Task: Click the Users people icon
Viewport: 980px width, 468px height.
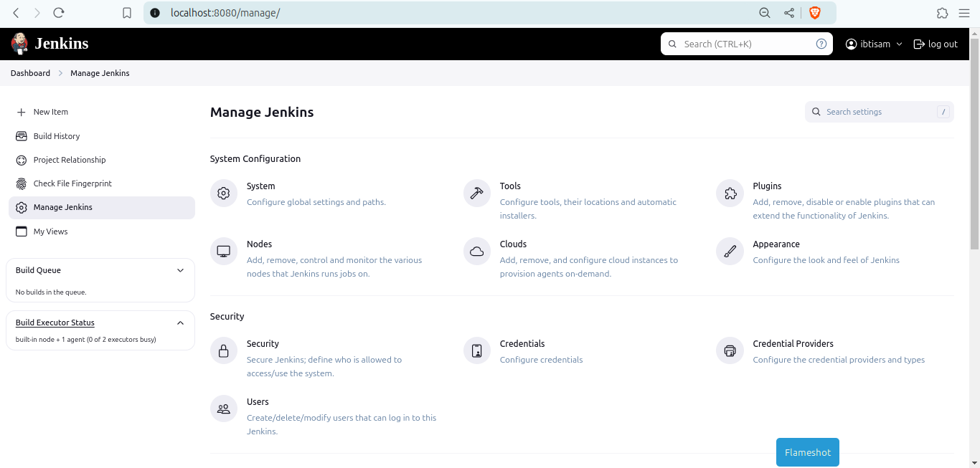Action: [x=223, y=409]
